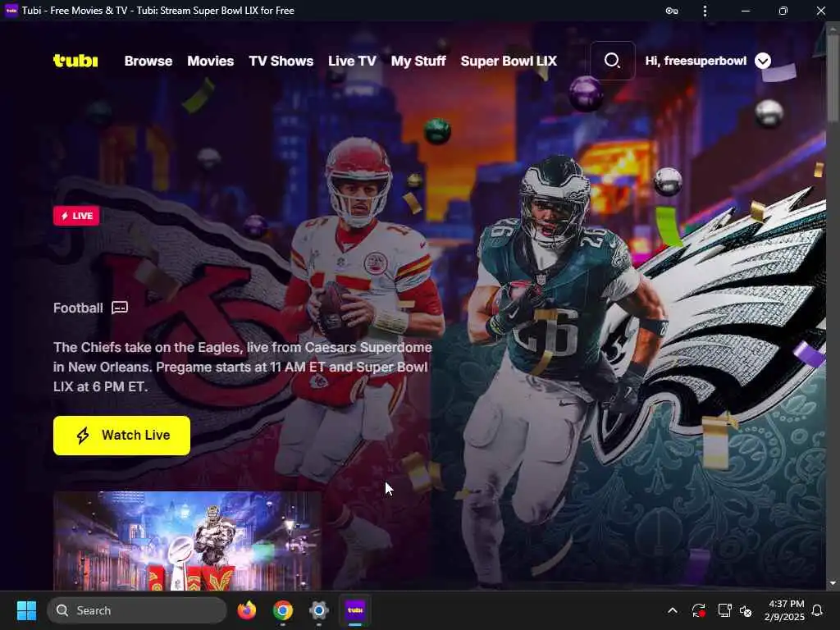
Task: Click the muted volume tray icon
Action: click(746, 610)
